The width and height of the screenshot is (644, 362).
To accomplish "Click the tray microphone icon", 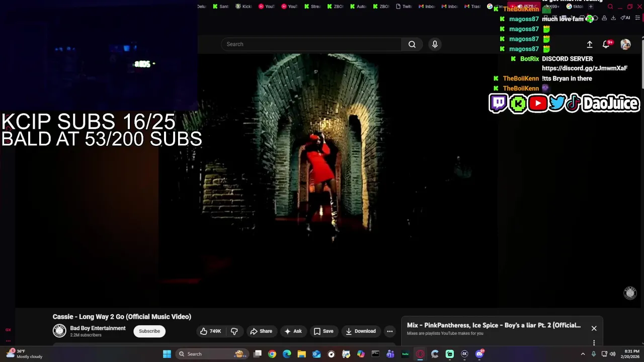I will tap(594, 354).
